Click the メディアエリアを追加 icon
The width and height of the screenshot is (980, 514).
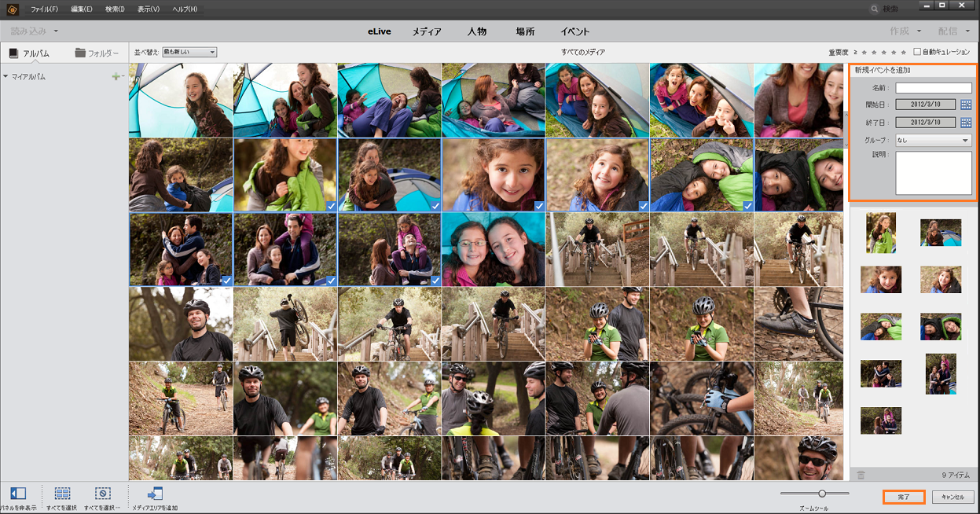pyautogui.click(x=155, y=494)
